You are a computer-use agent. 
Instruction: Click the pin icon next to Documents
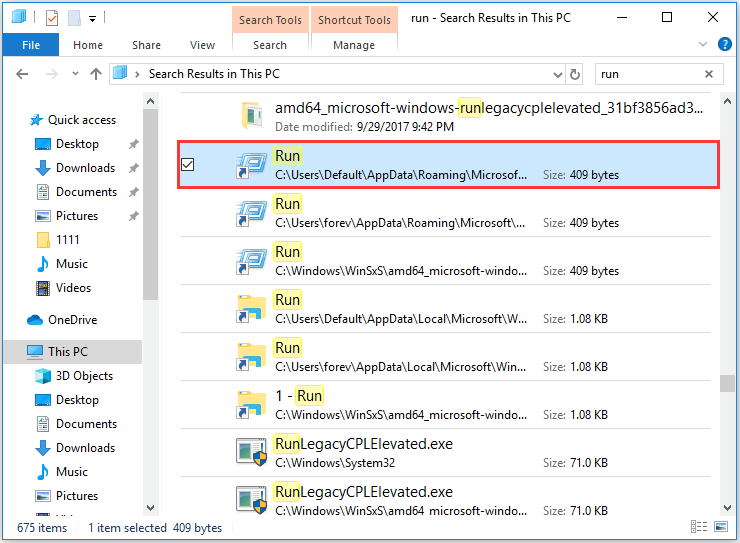coord(134,192)
